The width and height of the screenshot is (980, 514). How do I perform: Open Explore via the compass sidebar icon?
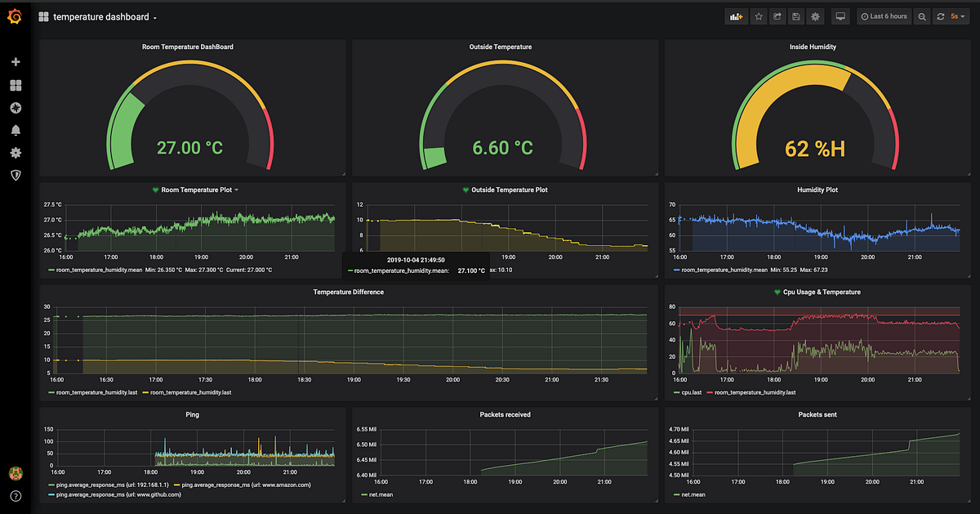(16, 107)
